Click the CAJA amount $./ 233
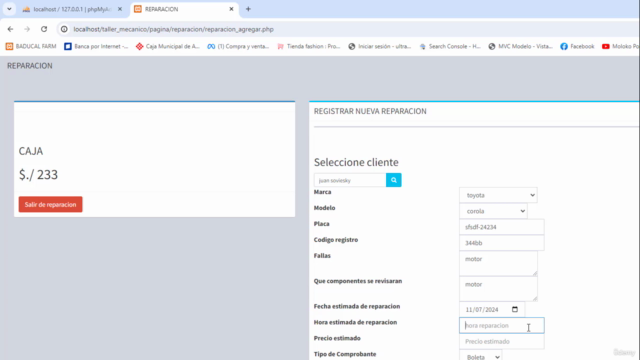This screenshot has width=640, height=360. pos(38,175)
